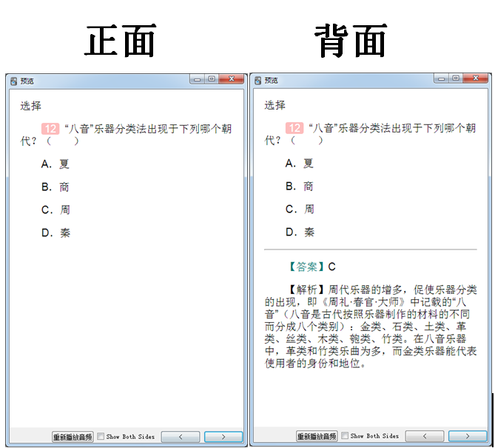Enable Show Both Sides in right window
Screen dimensions: 495x448
tap(345, 435)
